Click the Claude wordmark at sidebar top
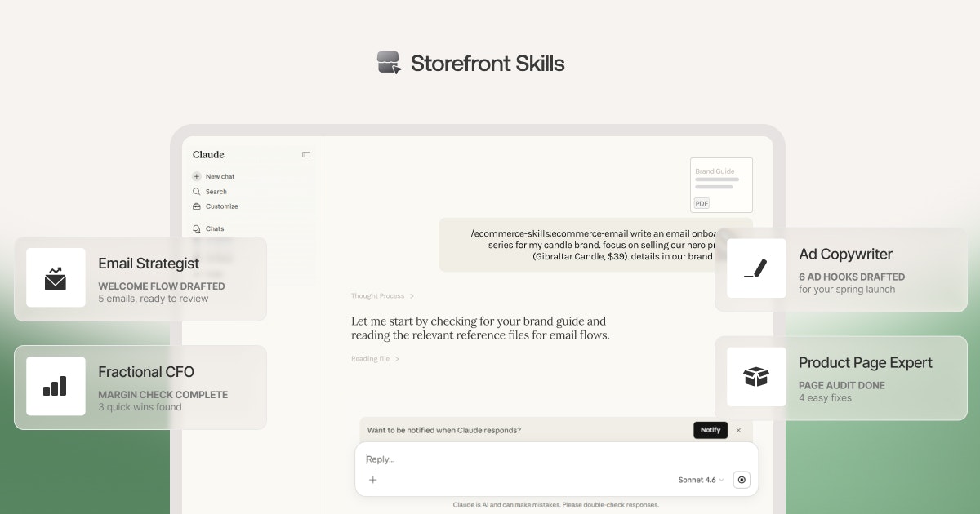 208,154
